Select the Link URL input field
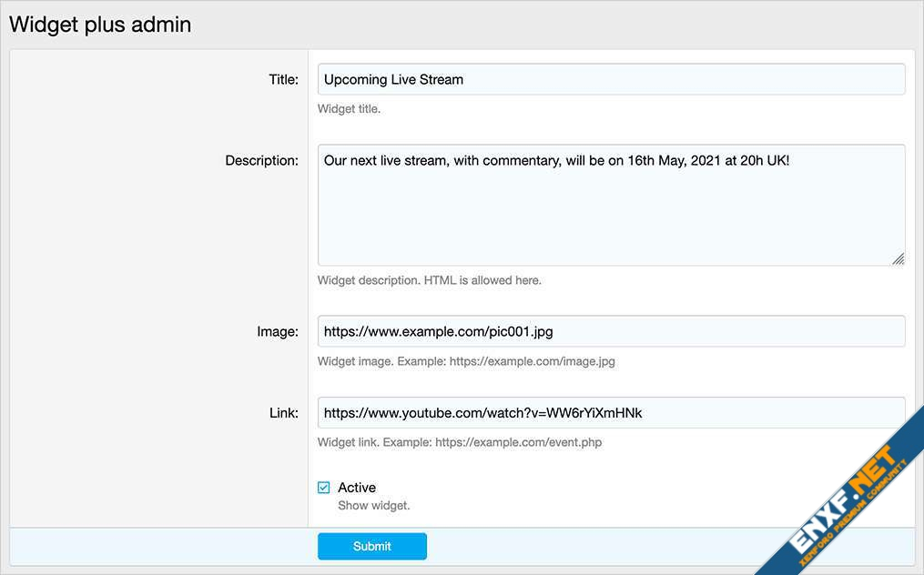This screenshot has width=924, height=575. tap(610, 412)
